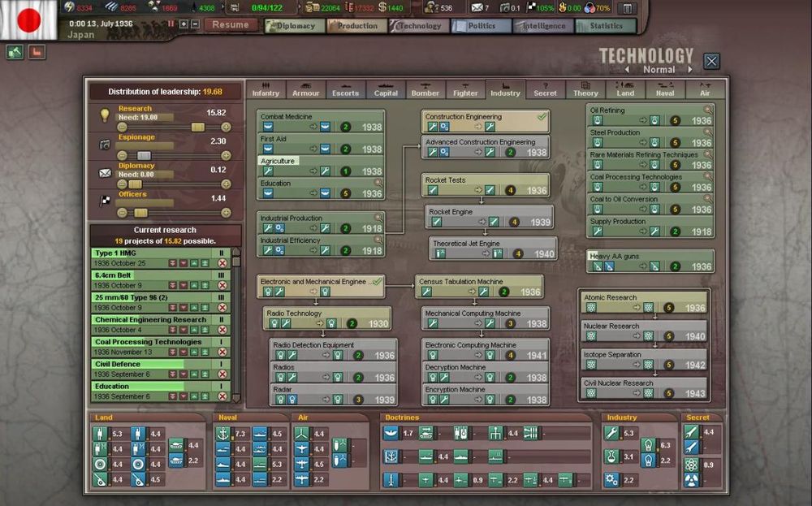The height and width of the screenshot is (506, 812).
Task: Open the Statistics screen
Action: [x=606, y=25]
